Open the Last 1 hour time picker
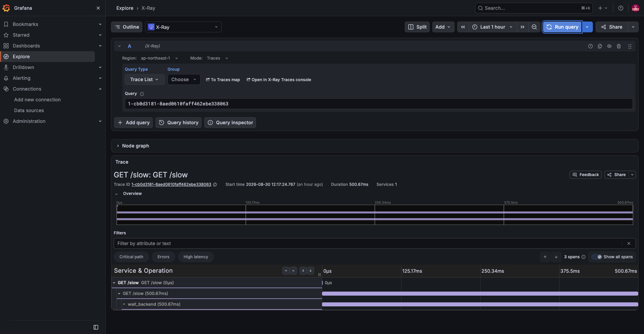 493,27
